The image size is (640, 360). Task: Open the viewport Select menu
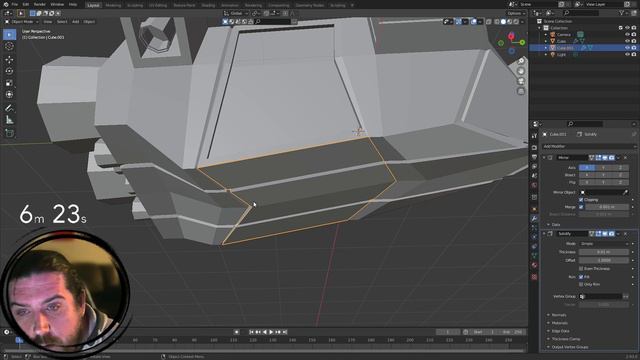pyautogui.click(x=62, y=22)
